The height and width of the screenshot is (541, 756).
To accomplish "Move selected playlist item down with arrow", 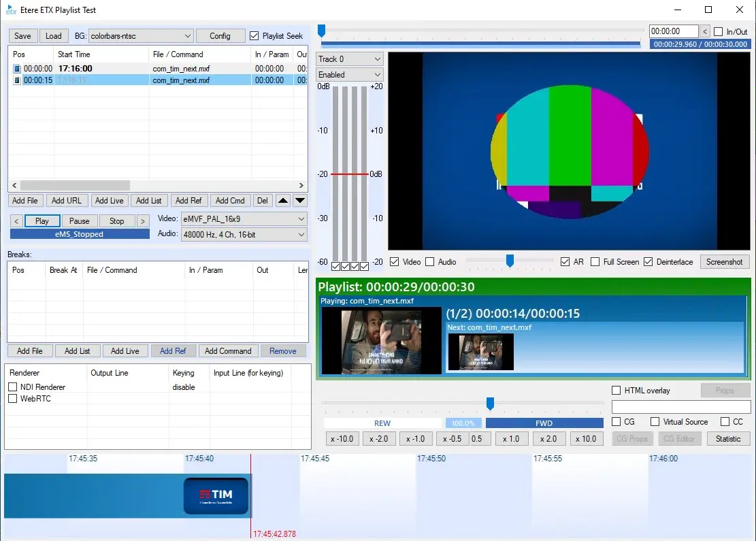I will pos(300,201).
